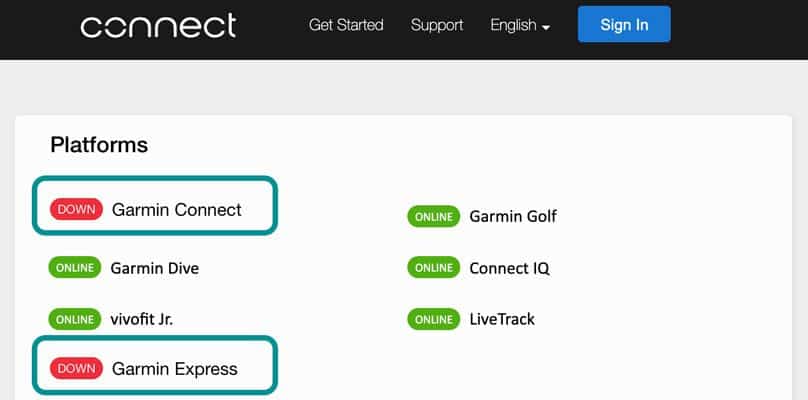Open the Get Started menu item
The height and width of the screenshot is (400, 808).
(x=346, y=25)
